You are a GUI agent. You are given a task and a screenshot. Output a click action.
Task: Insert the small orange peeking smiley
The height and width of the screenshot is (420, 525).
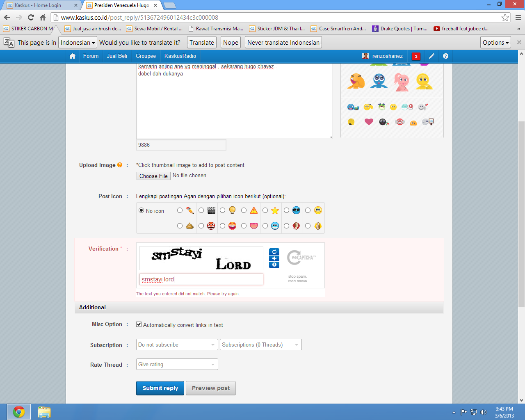413,123
